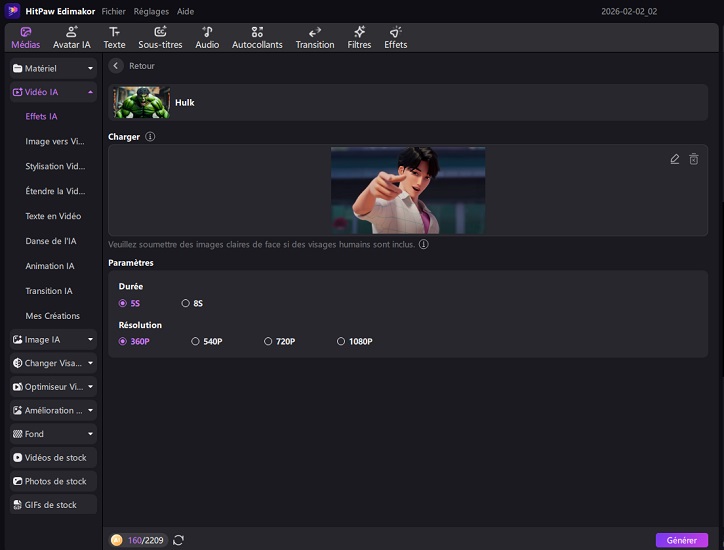Open the Autocollants panel
Viewport: 724px width, 550px height.
(x=257, y=38)
